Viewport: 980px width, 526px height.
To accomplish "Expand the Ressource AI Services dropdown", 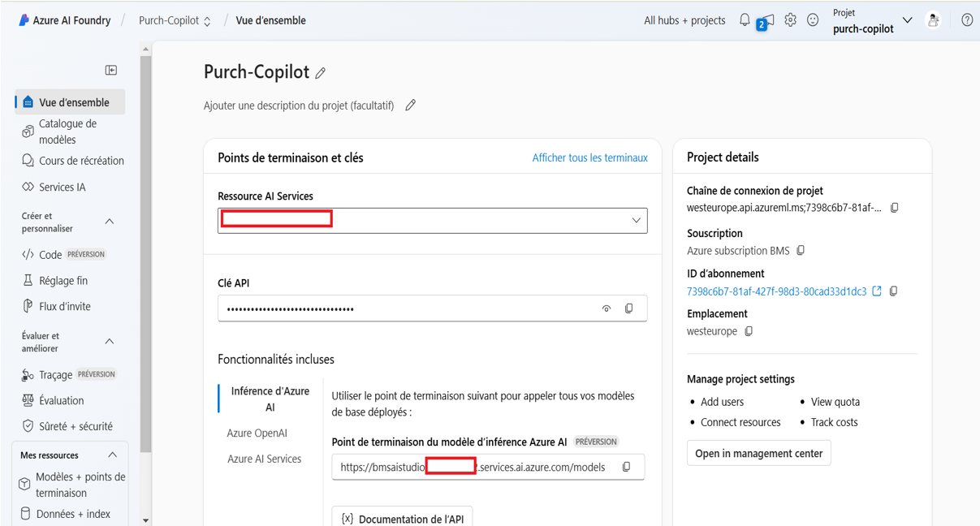I will click(636, 220).
